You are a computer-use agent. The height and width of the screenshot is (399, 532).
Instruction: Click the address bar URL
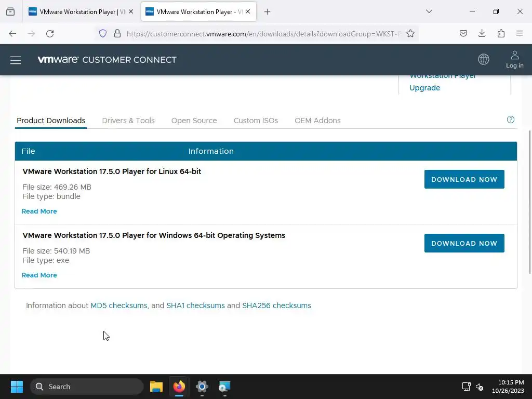(263, 34)
